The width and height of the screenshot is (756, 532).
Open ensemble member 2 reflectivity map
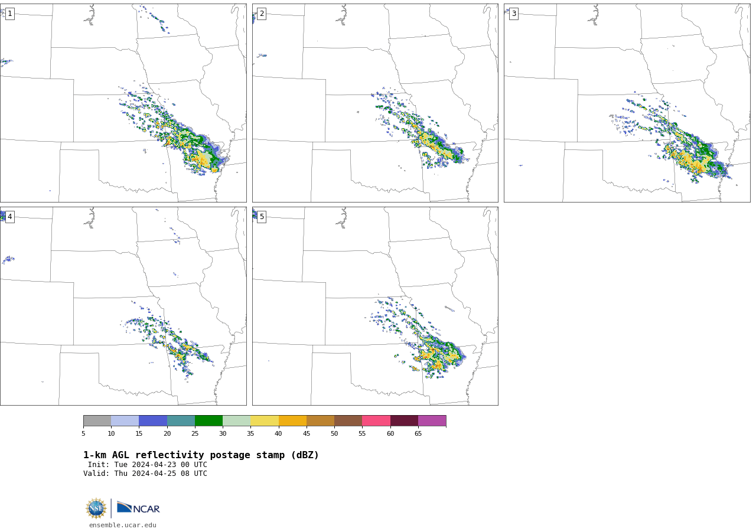375,103
